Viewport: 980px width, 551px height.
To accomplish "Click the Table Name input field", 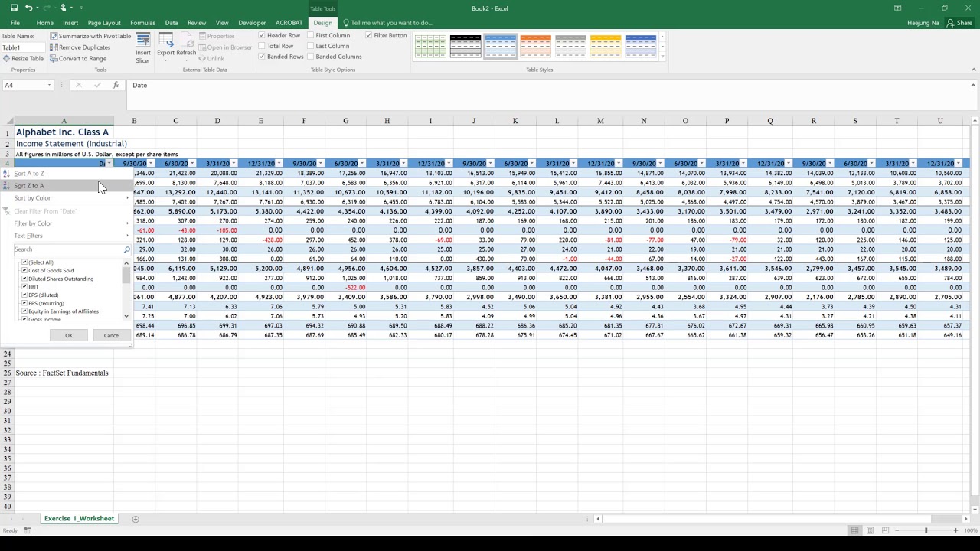I will click(23, 47).
